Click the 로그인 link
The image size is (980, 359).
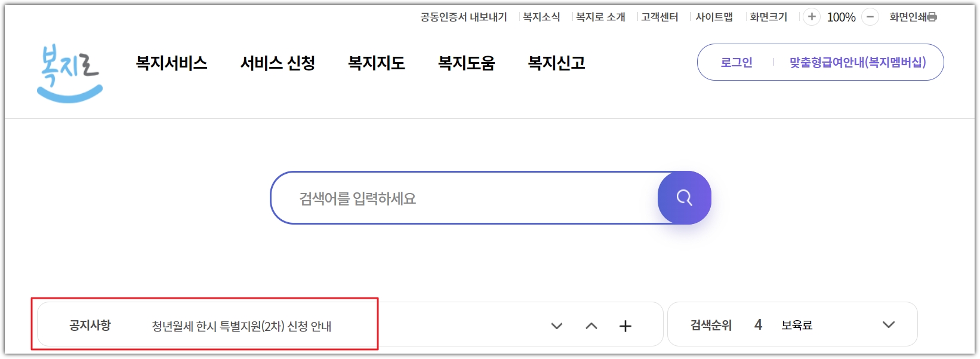[x=736, y=62]
